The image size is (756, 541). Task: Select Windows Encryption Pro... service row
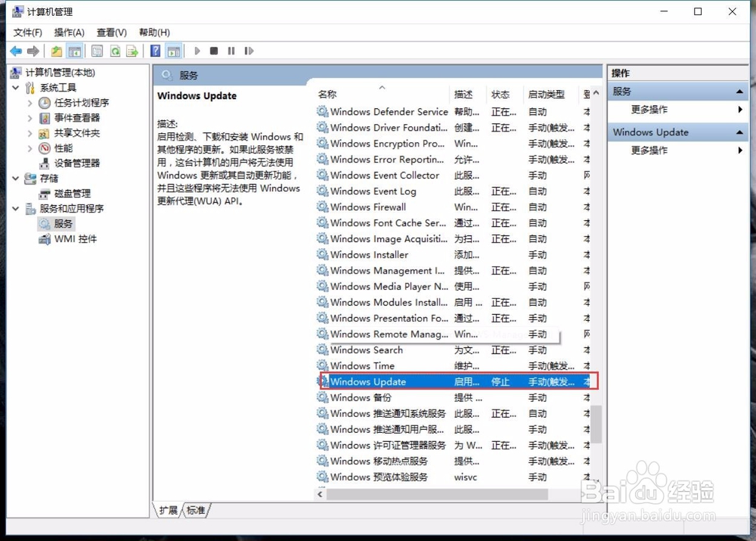[x=453, y=144]
